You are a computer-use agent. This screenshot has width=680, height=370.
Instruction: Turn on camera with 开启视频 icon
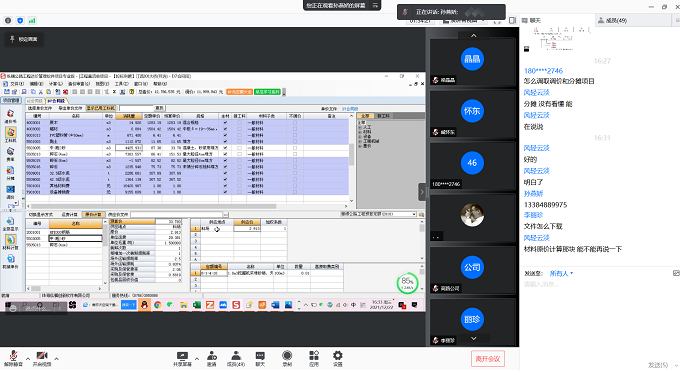[42, 359]
